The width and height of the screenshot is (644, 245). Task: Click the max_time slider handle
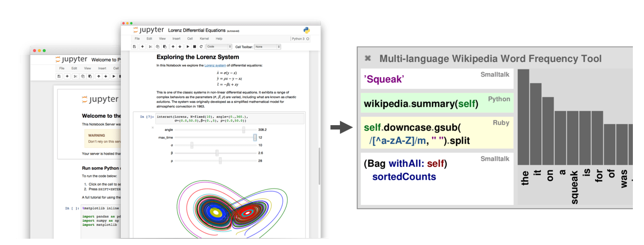pos(255,138)
